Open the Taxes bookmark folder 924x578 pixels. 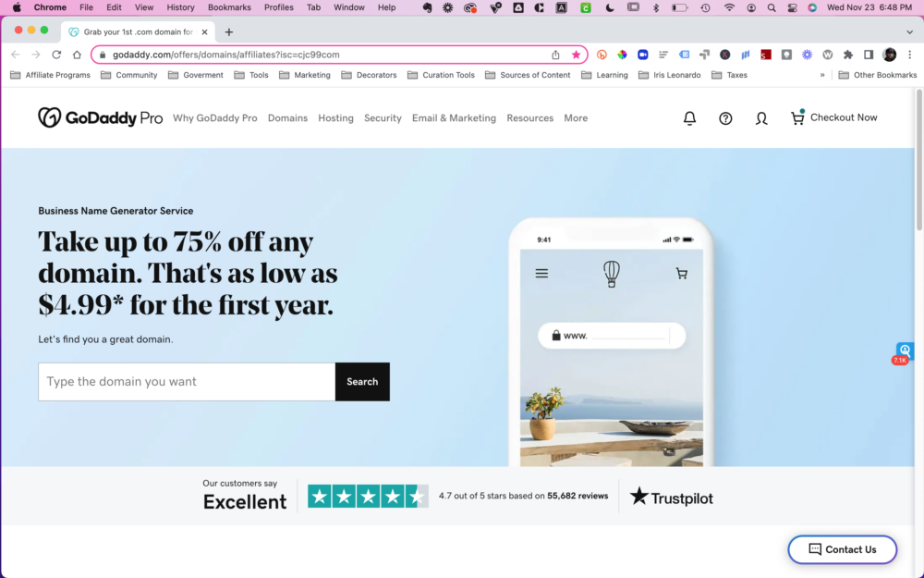[730, 75]
